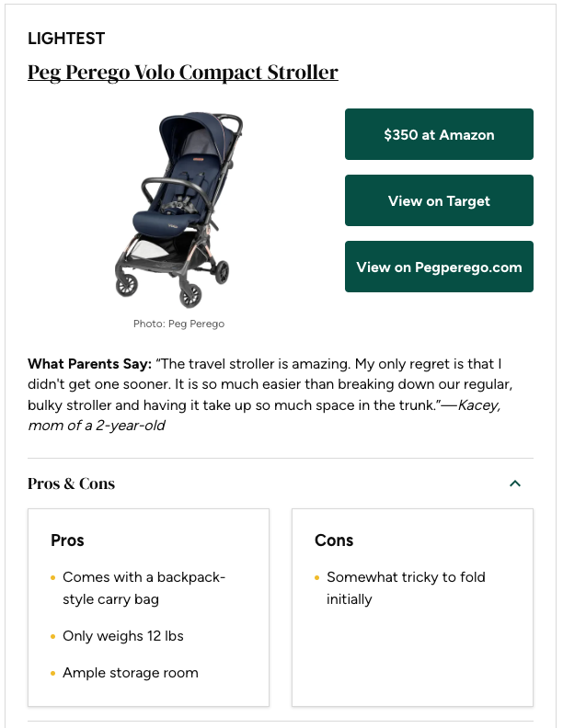Open Peg Perego Volo Compact Stroller title link
This screenshot has height=728, width=563.
183,73
